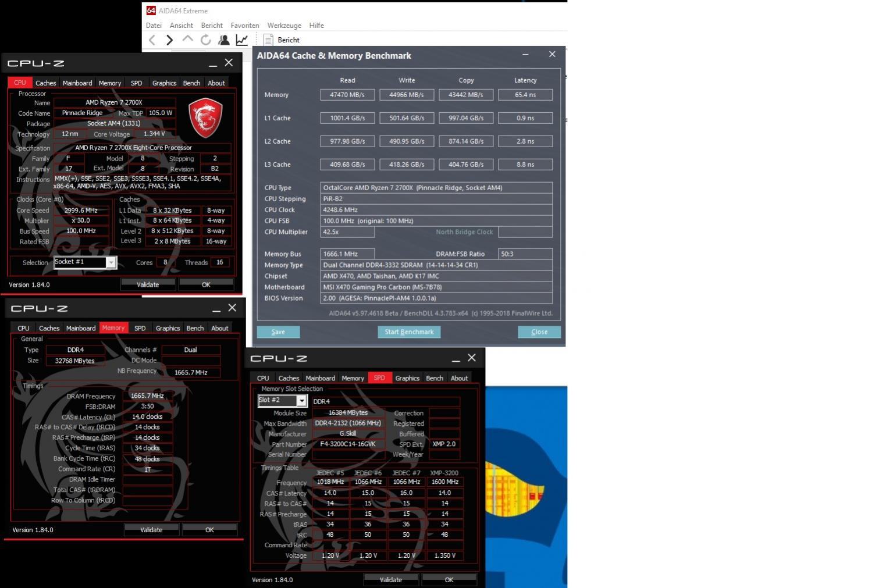Open Ansicht menu in AIDA64
This screenshot has width=893, height=588.
[x=181, y=26]
